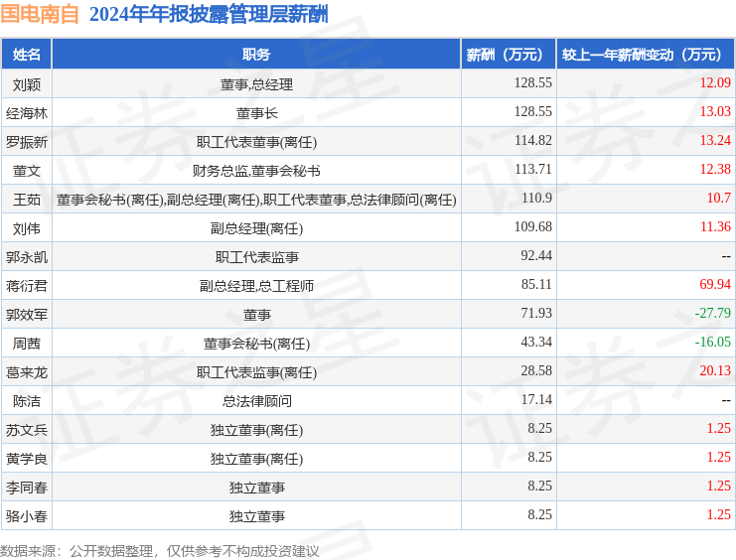Click the position 职工代表监事 of 郭永凯
The image size is (736, 560).
click(256, 258)
